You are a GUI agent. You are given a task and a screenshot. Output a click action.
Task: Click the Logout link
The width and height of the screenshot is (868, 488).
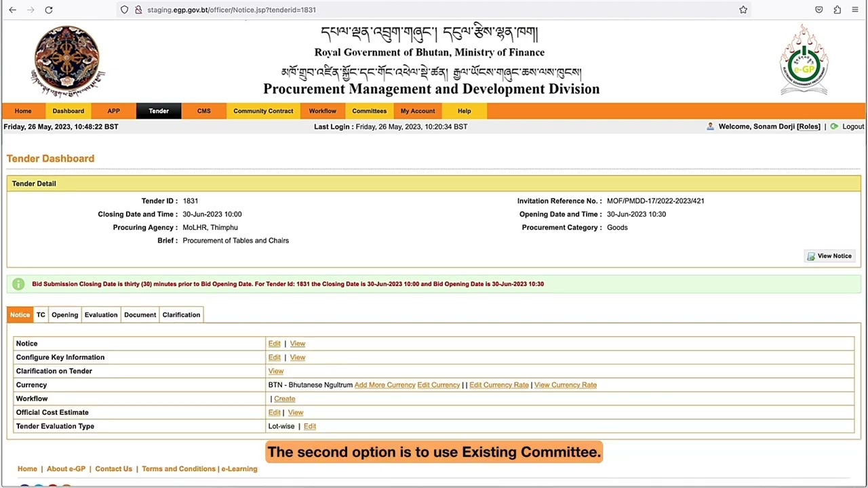[x=853, y=127]
